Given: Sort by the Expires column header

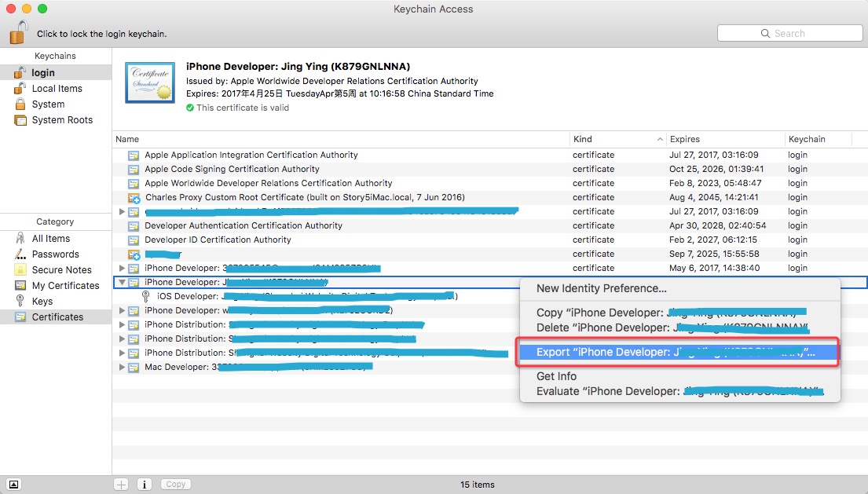Looking at the screenshot, I should (x=725, y=140).
